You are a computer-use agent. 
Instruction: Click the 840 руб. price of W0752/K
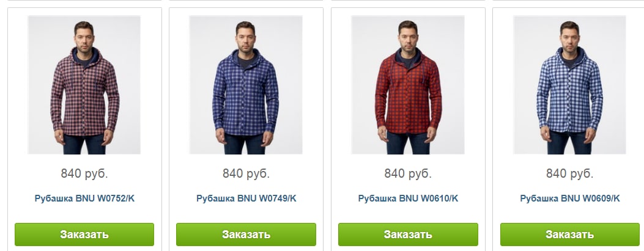pos(84,174)
